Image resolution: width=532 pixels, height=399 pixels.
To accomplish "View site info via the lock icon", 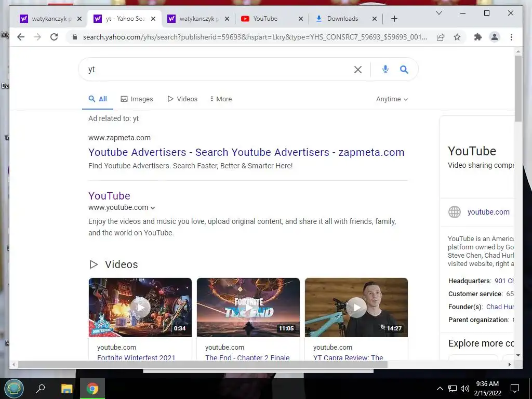I will [x=75, y=37].
